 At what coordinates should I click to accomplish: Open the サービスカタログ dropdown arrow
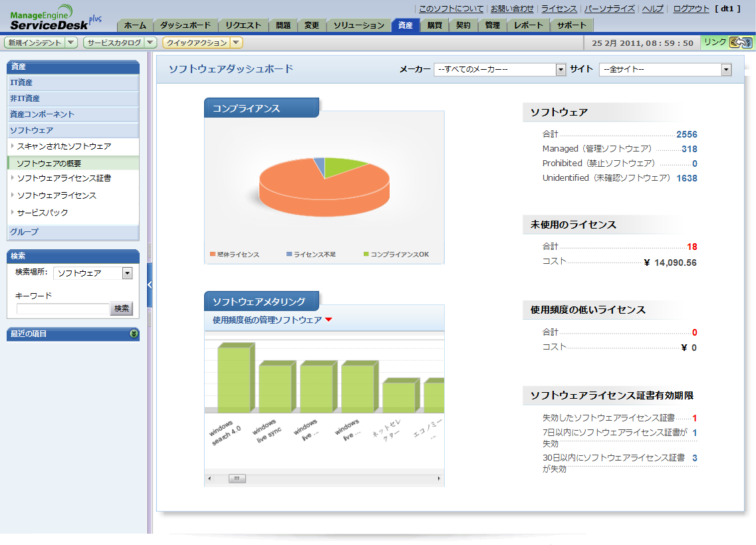pyautogui.click(x=151, y=43)
